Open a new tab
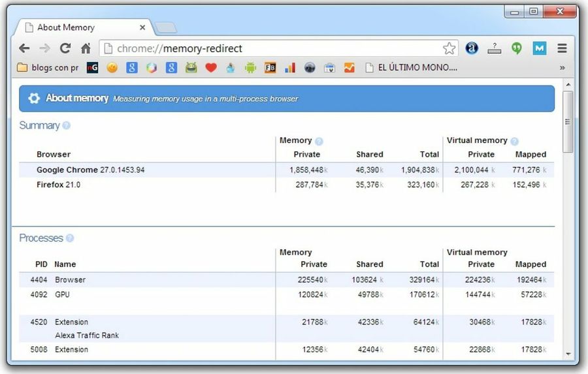Screen dimensions: 588x374 click(x=166, y=27)
